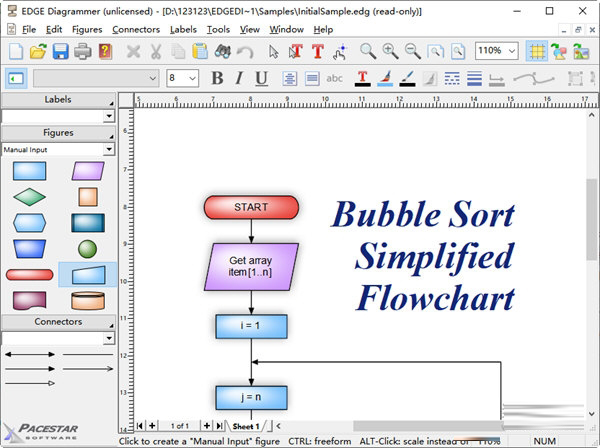Screen dimensions: 600x448
Task: Open Find with binoculars icon
Action: pos(222,51)
